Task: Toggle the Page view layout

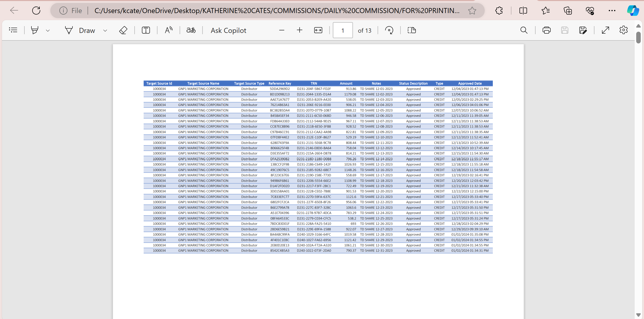Action: point(412,30)
